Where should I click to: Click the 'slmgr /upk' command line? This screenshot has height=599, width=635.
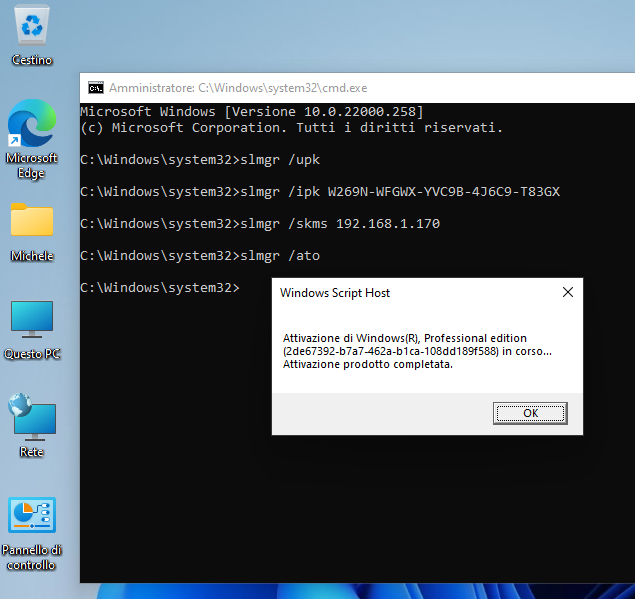[x=200, y=160]
